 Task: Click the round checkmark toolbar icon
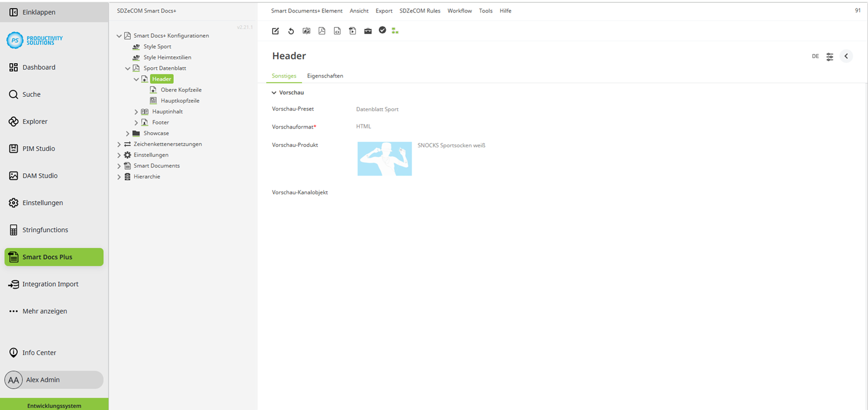pyautogui.click(x=382, y=30)
